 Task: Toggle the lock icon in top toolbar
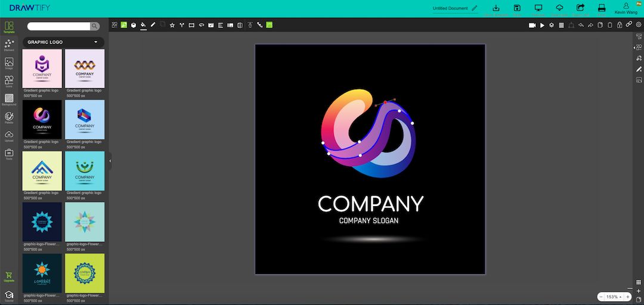pos(620,25)
